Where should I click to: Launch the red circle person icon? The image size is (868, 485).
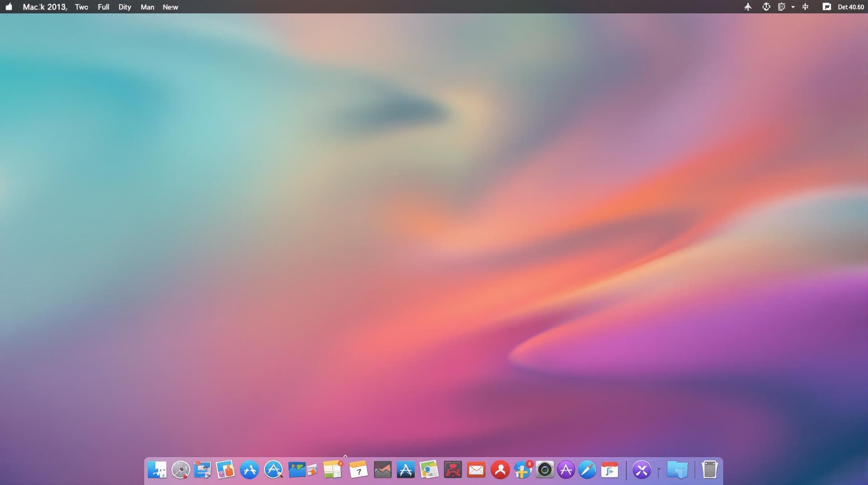(x=500, y=470)
